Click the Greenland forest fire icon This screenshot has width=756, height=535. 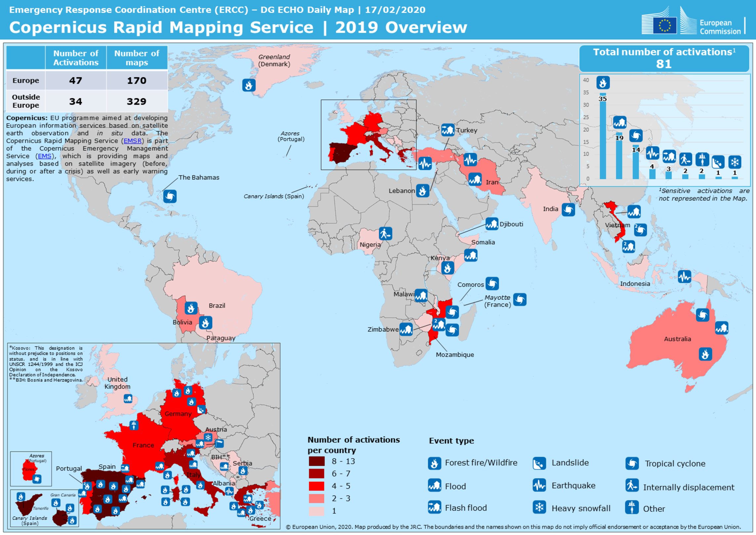click(249, 85)
